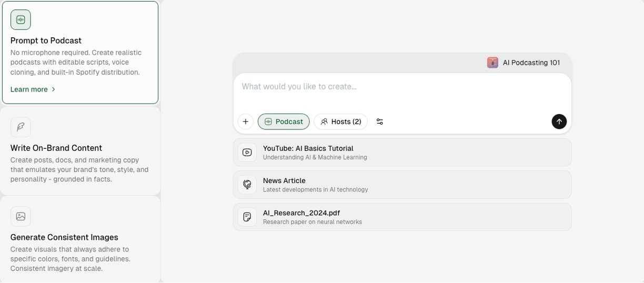
Task: Click the black arrow submit button
Action: [x=559, y=122]
